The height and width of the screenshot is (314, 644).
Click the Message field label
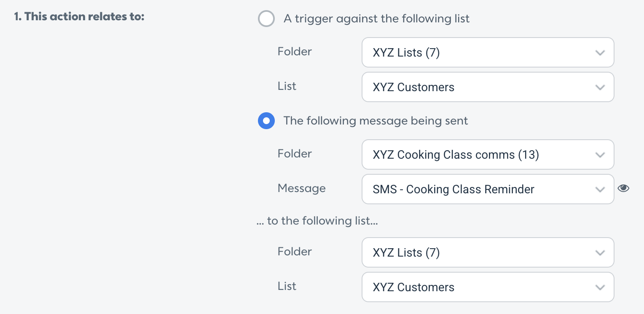[301, 188]
